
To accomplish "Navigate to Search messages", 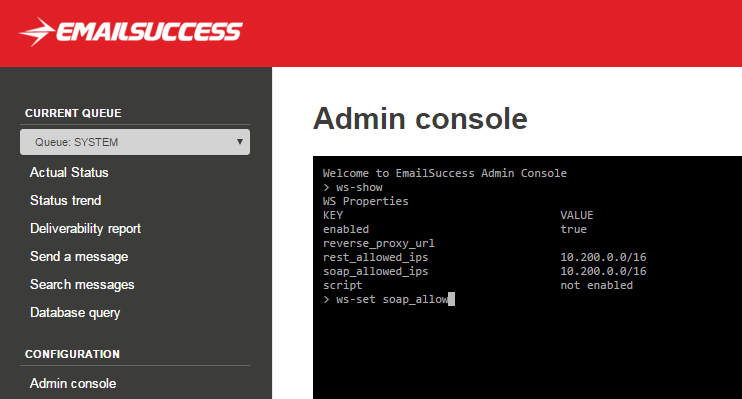I will click(x=82, y=284).
